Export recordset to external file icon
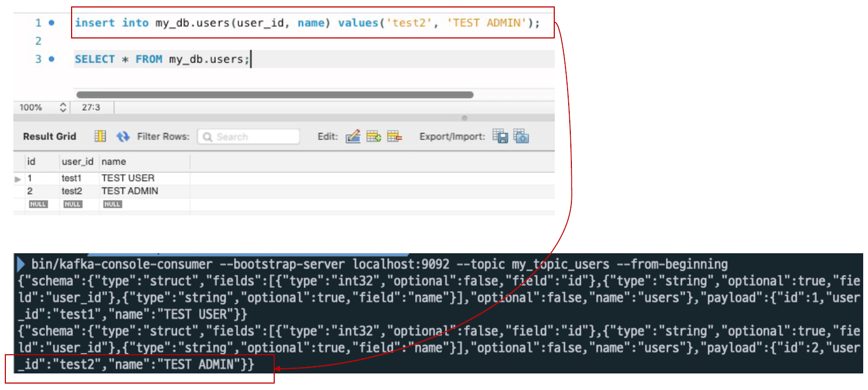 (500, 136)
